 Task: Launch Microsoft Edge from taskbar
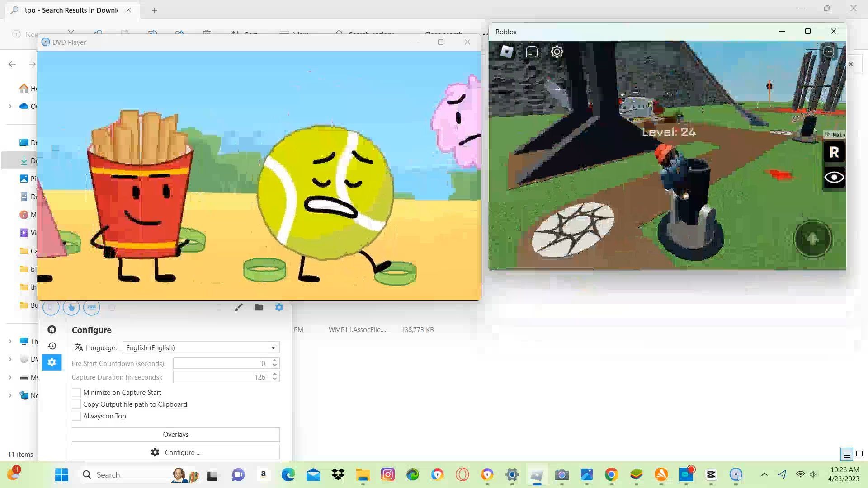(x=288, y=474)
